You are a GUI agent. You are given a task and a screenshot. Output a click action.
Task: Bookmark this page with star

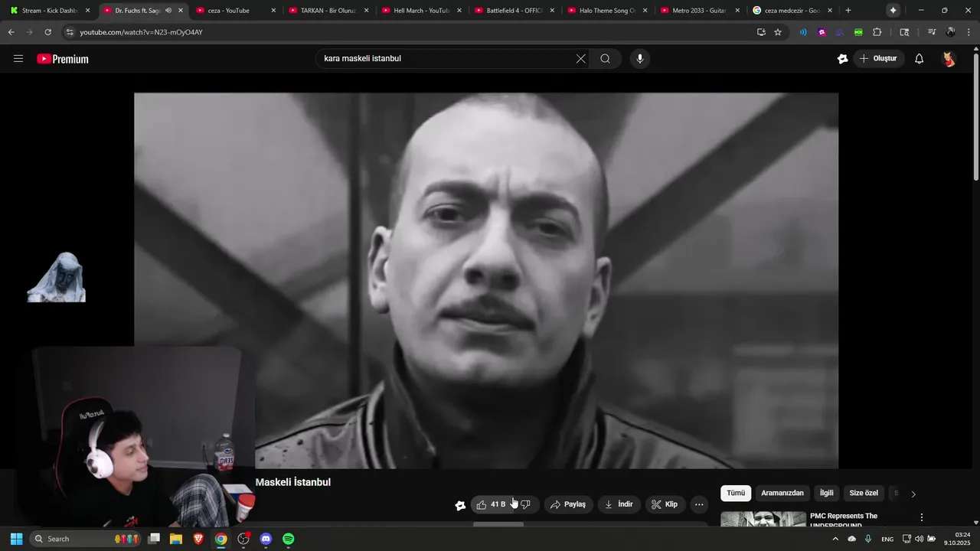778,32
